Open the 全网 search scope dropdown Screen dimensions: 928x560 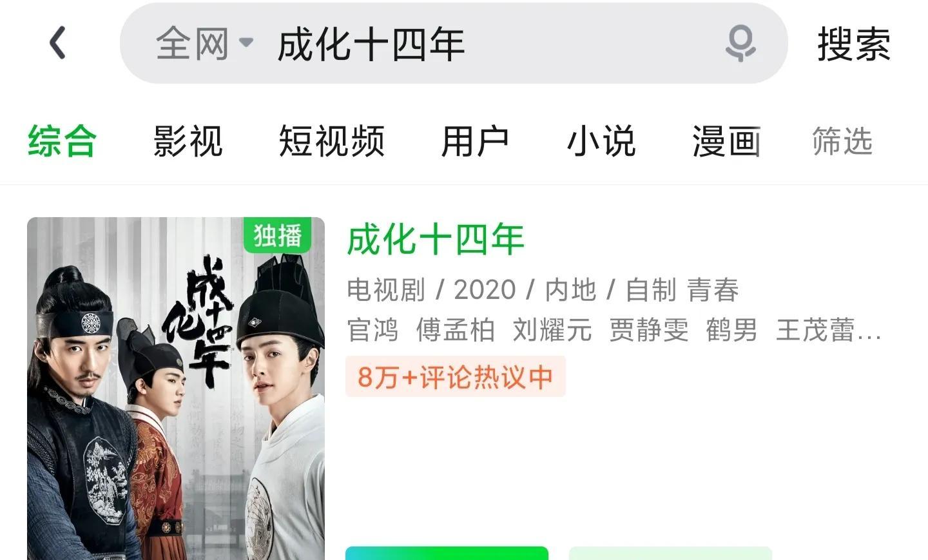[204, 44]
